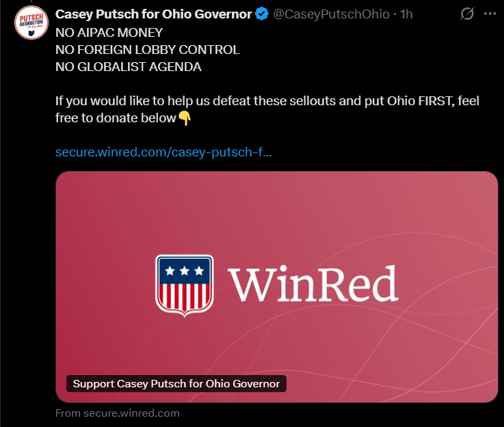
Task: Click the words 'free to donate below'
Action: pyautogui.click(x=116, y=118)
